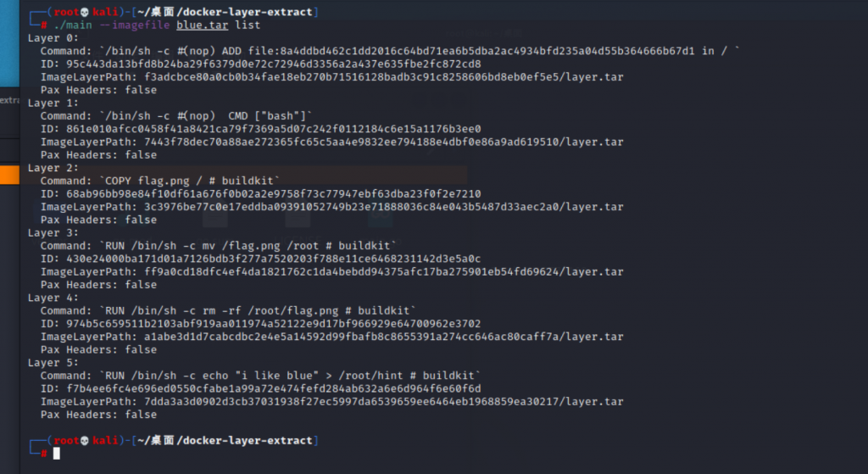Screen dimensions: 868x474
Task: Click the "Layer 4:" heading
Action: point(53,298)
